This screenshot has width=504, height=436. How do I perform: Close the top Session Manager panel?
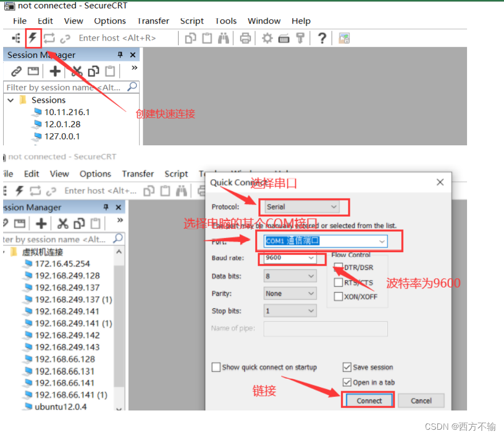[132, 55]
